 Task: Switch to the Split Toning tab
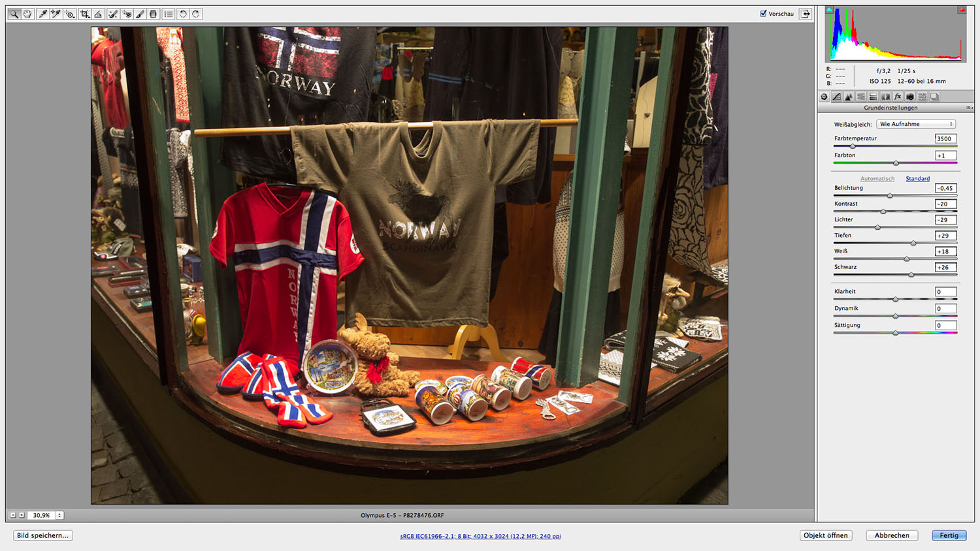coord(873,97)
